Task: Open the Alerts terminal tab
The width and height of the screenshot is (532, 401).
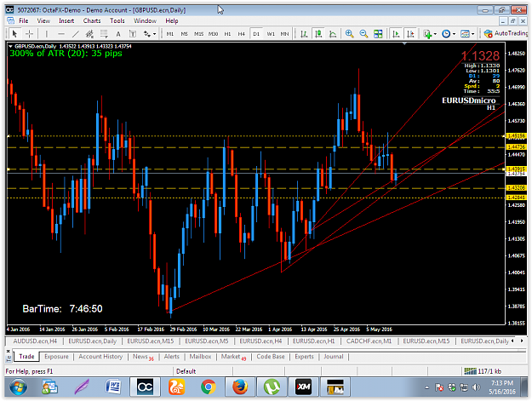Action: click(171, 357)
